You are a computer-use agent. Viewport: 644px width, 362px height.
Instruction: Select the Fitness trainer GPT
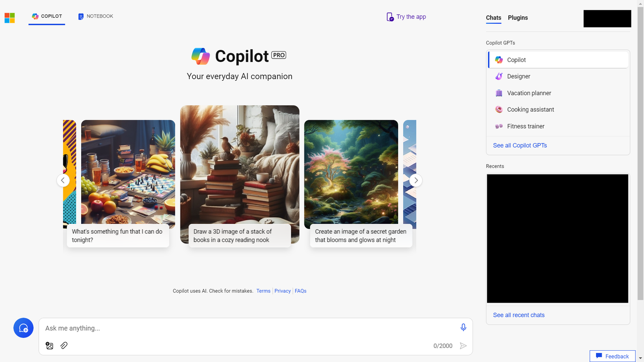526,126
